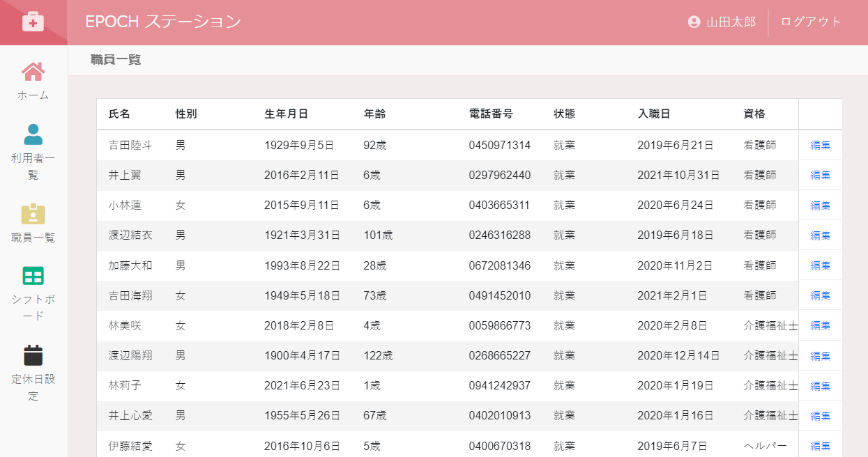The height and width of the screenshot is (457, 868).
Task: Click 編集 for 渡辺結衣
Action: tap(820, 235)
